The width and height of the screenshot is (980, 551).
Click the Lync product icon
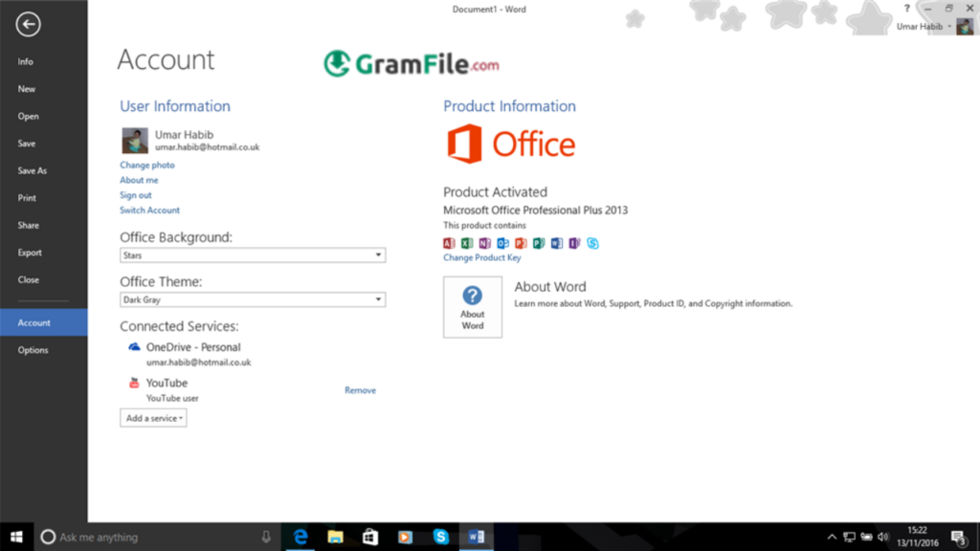[x=592, y=243]
